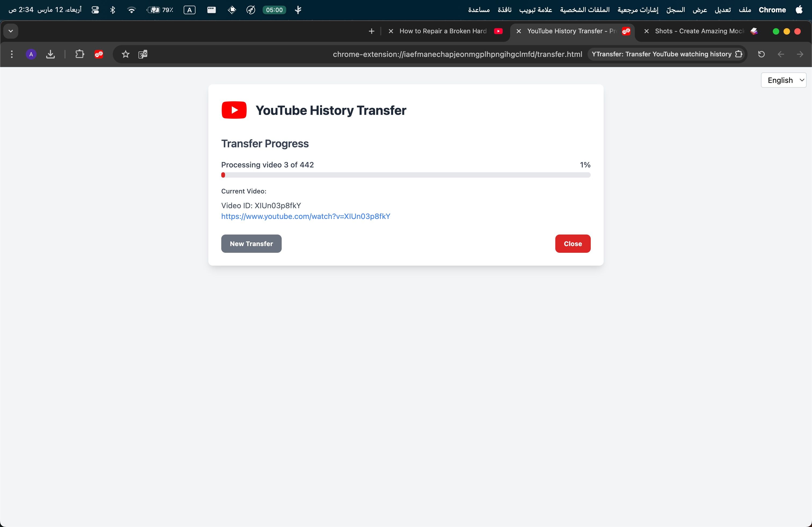This screenshot has height=527, width=812.
Task: Expand the tab search chevron dropdown
Action: (x=11, y=31)
